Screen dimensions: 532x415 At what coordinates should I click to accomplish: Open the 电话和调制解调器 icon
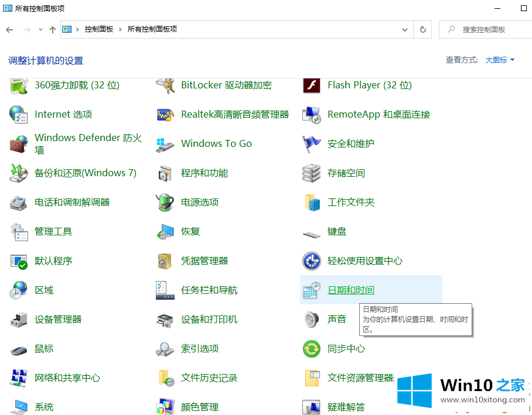19,203
